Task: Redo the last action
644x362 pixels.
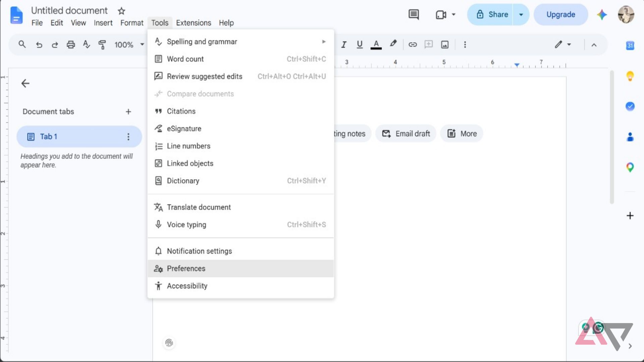Action: coord(55,45)
